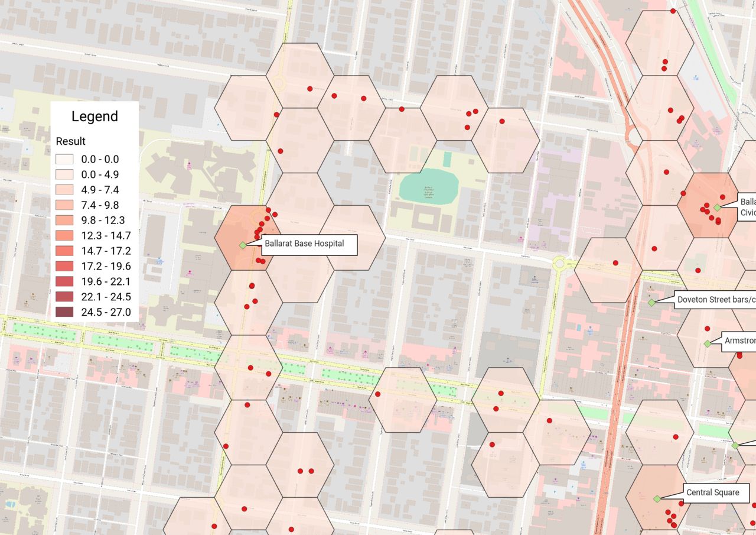Choose the 12.3 - 14.7 legend swatch
The image size is (756, 535).
pyautogui.click(x=64, y=236)
